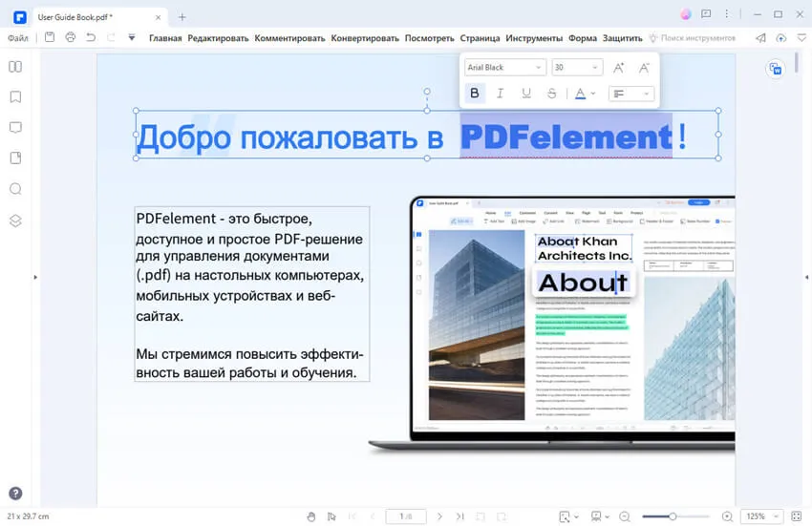The width and height of the screenshot is (812, 526).
Task: Open the Arial Black font dropdown
Action: coord(504,68)
